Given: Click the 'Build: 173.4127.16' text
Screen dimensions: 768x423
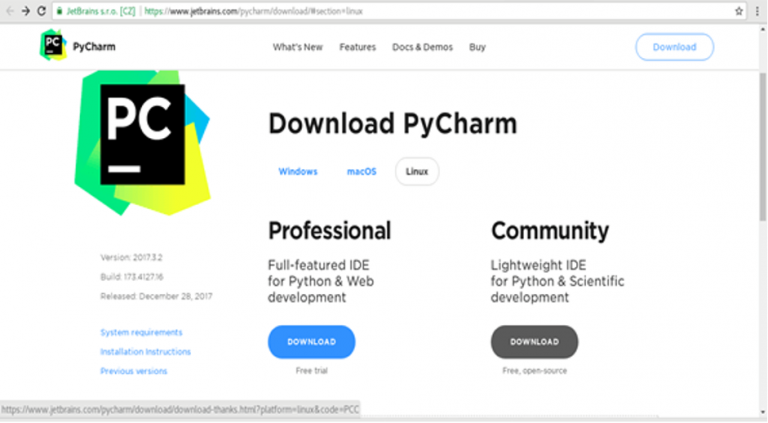Looking at the screenshot, I should click(132, 277).
